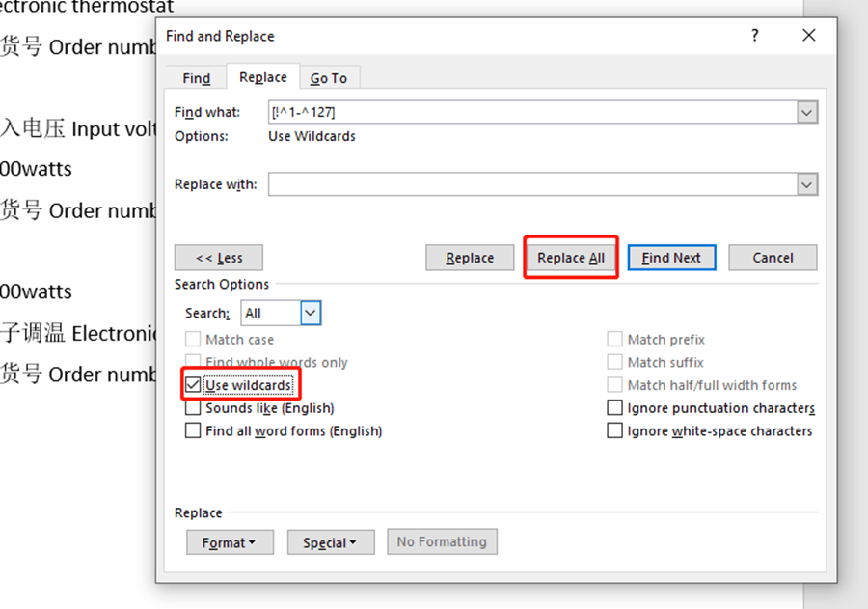
Task: Open the Replace with history dropdown
Action: click(806, 184)
